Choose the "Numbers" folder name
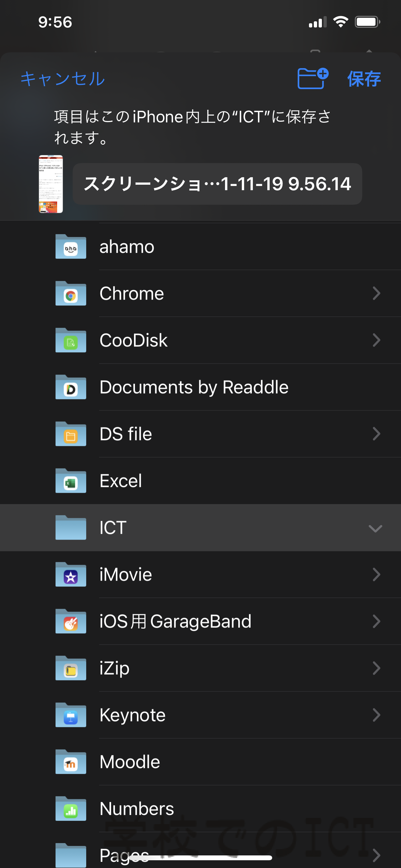Viewport: 401px width, 868px height. (137, 809)
